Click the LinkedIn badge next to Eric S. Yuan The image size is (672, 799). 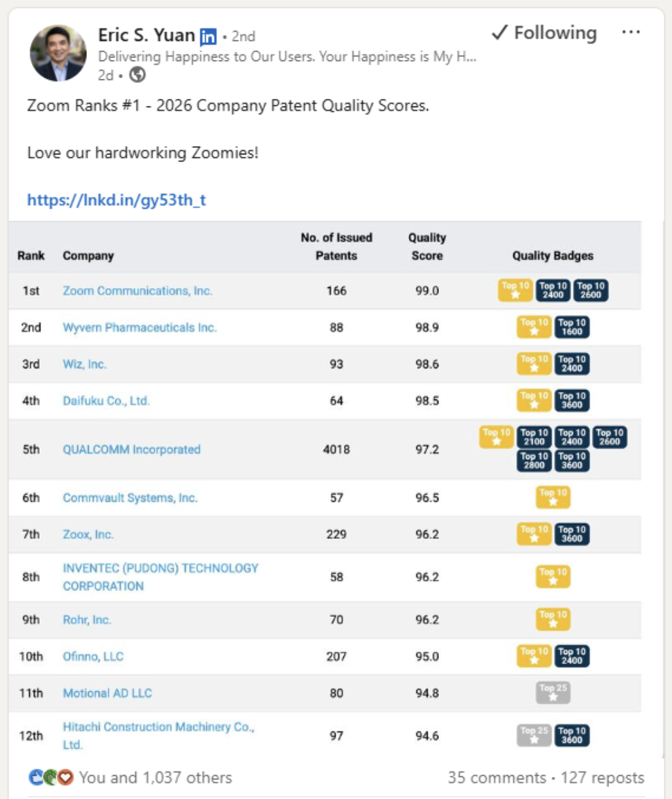[208, 37]
